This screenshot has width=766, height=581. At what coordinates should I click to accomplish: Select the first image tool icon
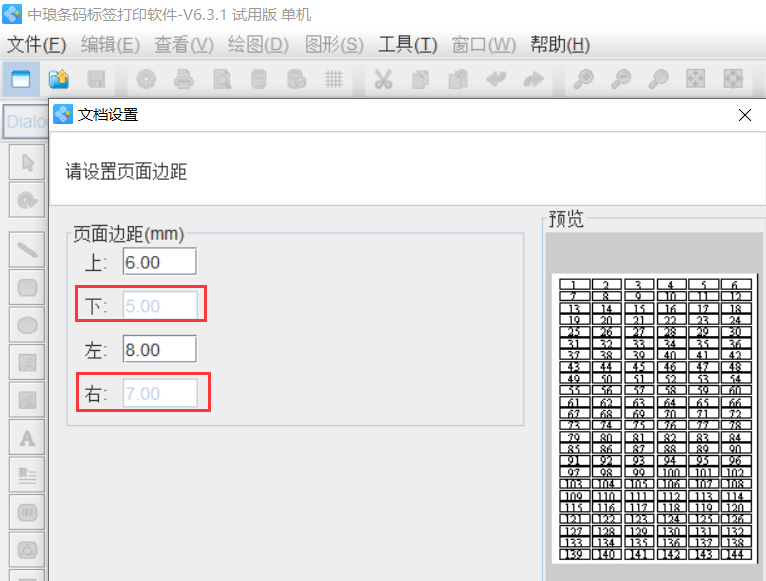(x=27, y=363)
